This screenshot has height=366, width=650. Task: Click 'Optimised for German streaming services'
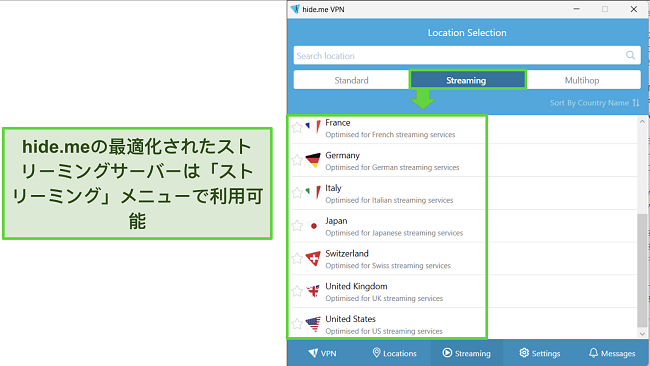392,167
